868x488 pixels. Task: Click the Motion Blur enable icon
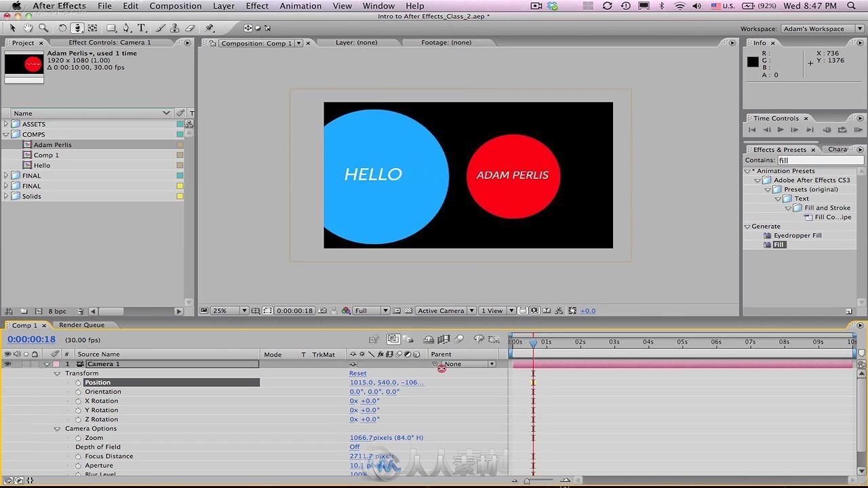[459, 339]
